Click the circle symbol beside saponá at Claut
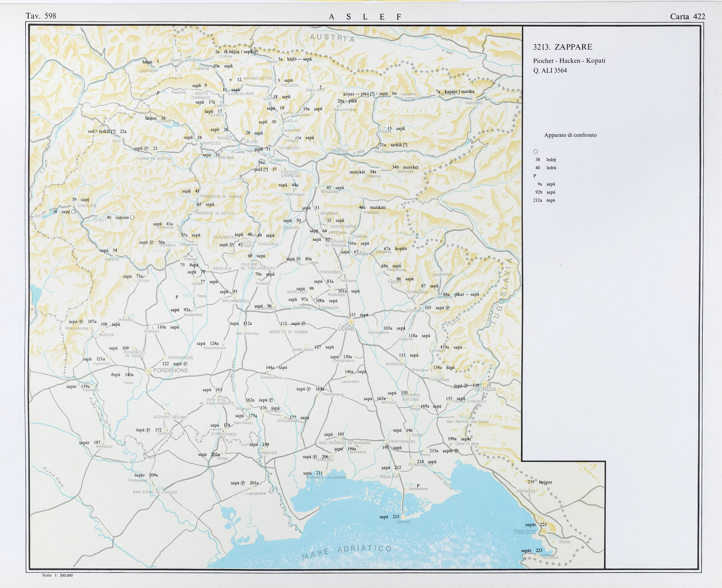Viewport: 722px width, 588px height. pyautogui.click(x=132, y=217)
